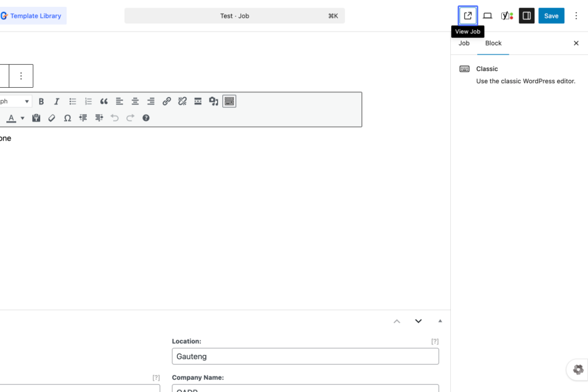Close the settings sidebar

(x=576, y=43)
